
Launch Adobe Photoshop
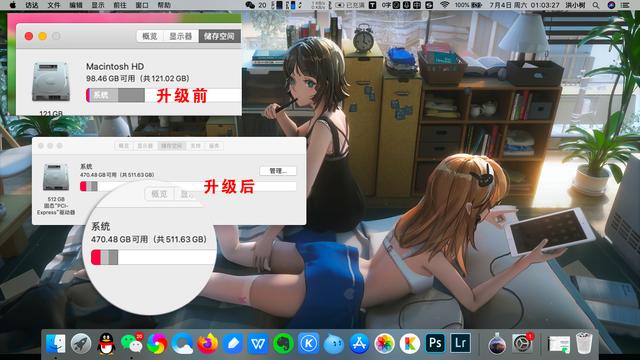pyautogui.click(x=435, y=343)
